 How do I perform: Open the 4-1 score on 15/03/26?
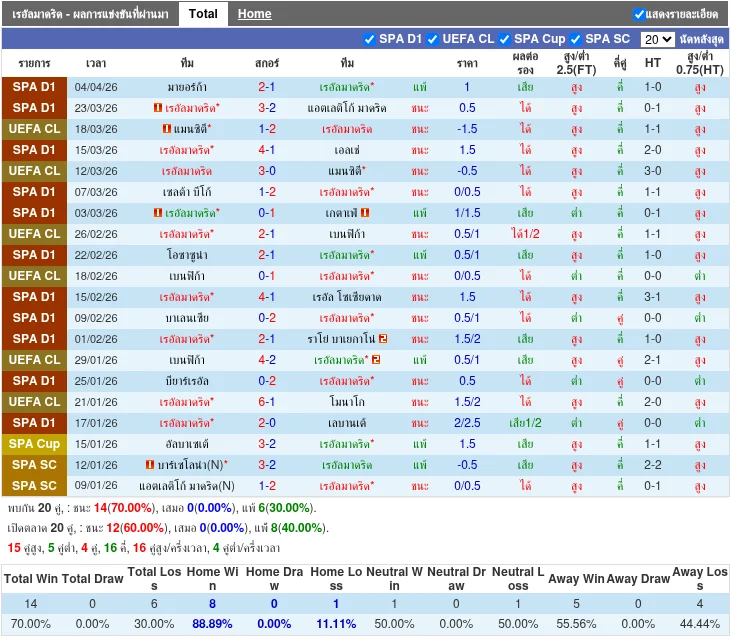point(267,150)
